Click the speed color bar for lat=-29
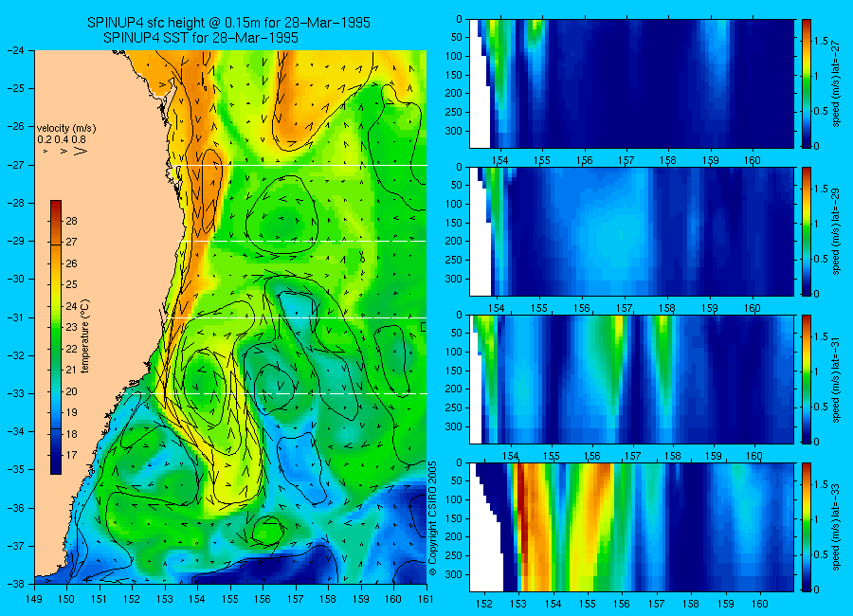853x616 pixels. pyautogui.click(x=807, y=231)
